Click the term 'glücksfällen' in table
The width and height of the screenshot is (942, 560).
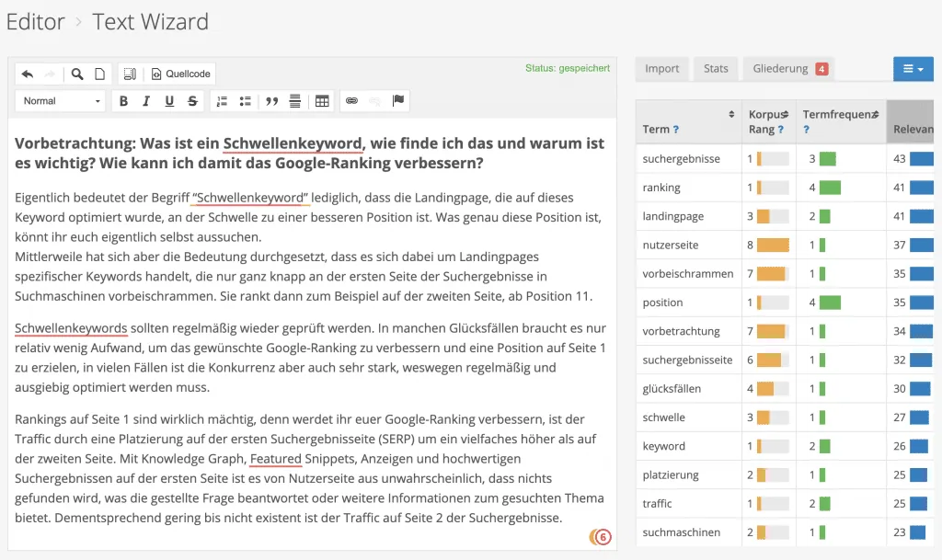click(x=671, y=389)
